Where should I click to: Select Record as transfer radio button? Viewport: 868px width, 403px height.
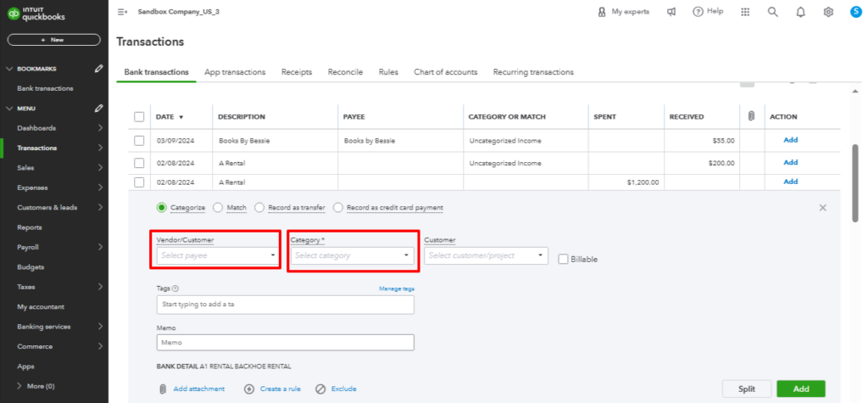tap(259, 207)
